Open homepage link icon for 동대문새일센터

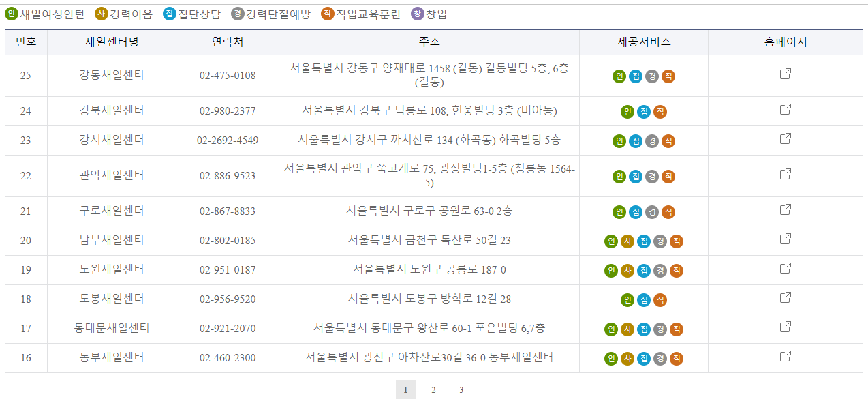[785, 327]
